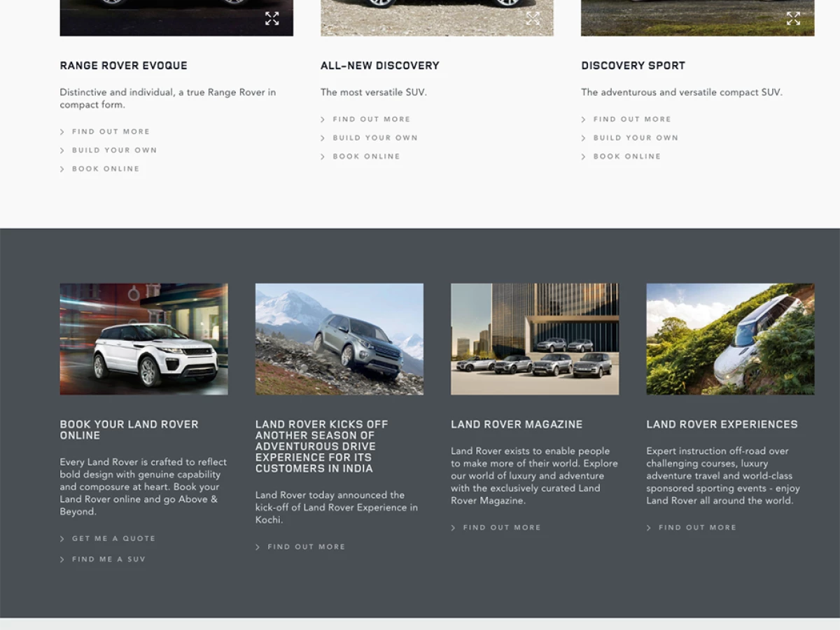This screenshot has height=630, width=840.
Task: Click the Range Rover Evoque heading
Action: [x=124, y=66]
